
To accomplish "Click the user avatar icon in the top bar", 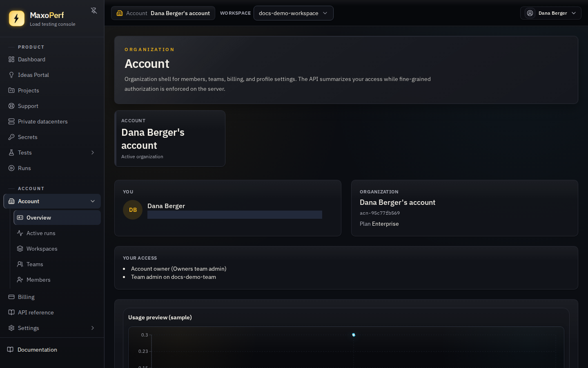I will (530, 13).
